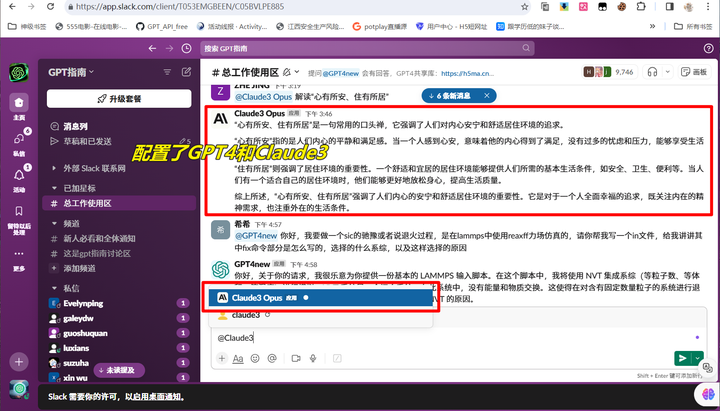Select claude3 user in mention suggestions
The width and height of the screenshot is (720, 411).
[321, 315]
